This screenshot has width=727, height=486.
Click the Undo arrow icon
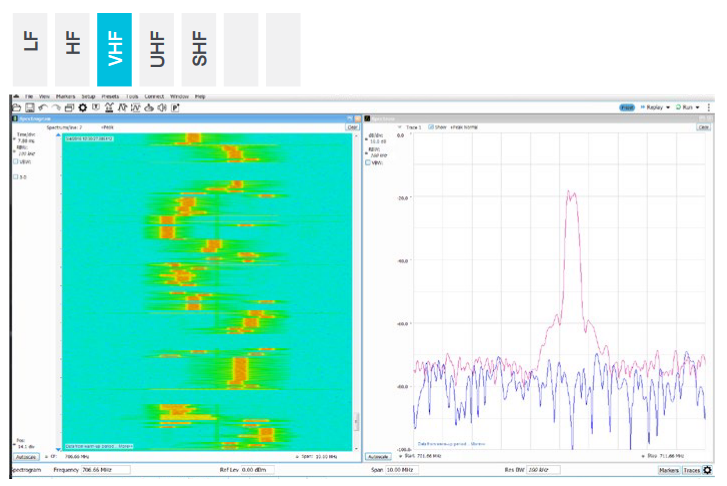click(x=43, y=107)
